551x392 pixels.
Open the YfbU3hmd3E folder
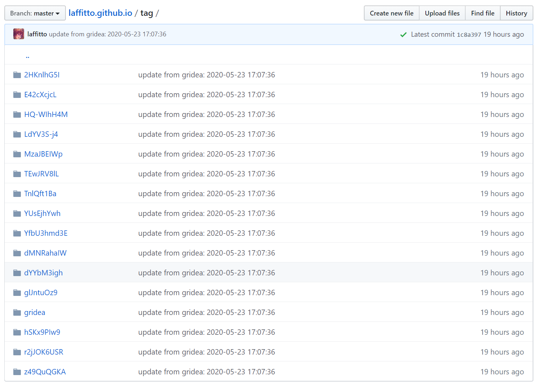point(46,233)
